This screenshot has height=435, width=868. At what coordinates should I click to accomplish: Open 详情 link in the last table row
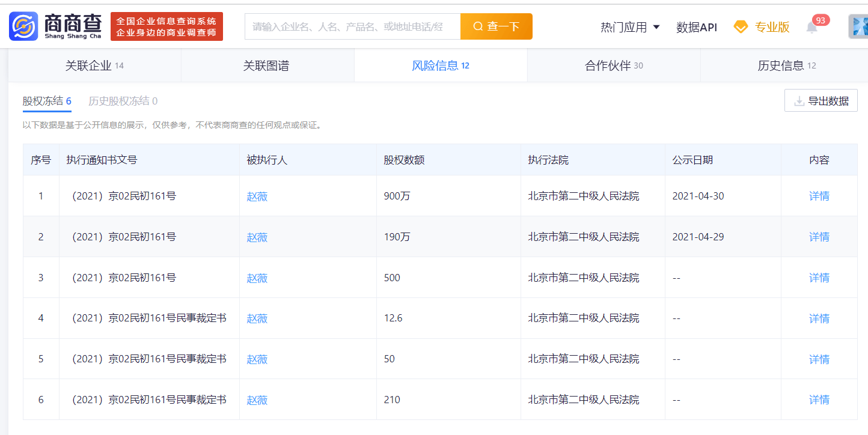coord(819,400)
